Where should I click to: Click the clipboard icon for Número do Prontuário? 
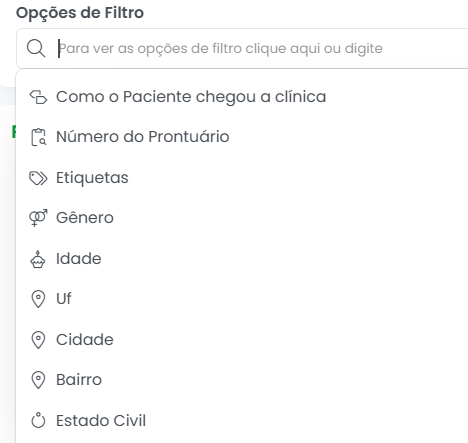click(x=38, y=137)
